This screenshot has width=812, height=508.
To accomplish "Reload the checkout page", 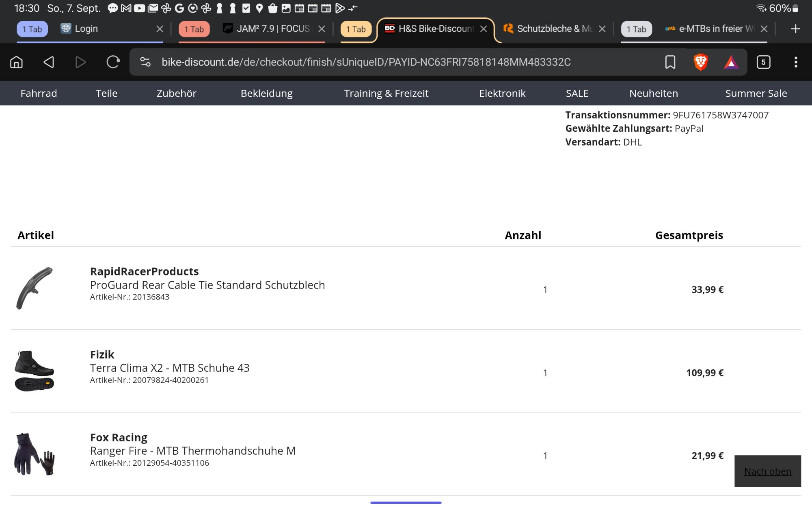I will (113, 62).
